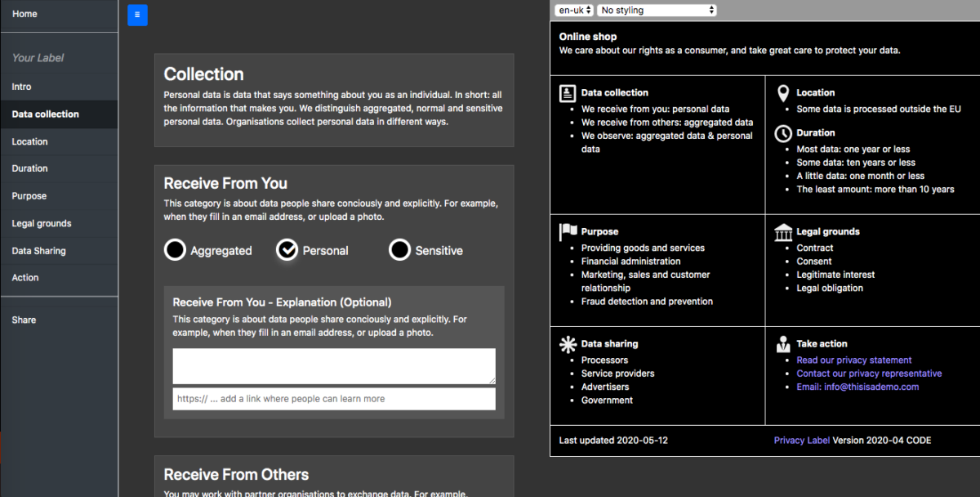This screenshot has height=497, width=980.
Task: Click 'Processors' under Data sharing
Action: pyautogui.click(x=604, y=360)
